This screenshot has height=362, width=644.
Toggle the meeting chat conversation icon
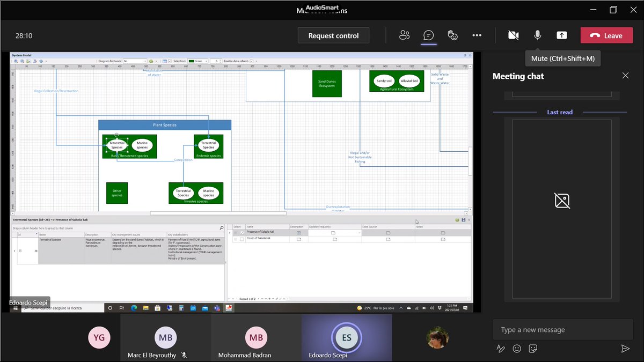[428, 35]
